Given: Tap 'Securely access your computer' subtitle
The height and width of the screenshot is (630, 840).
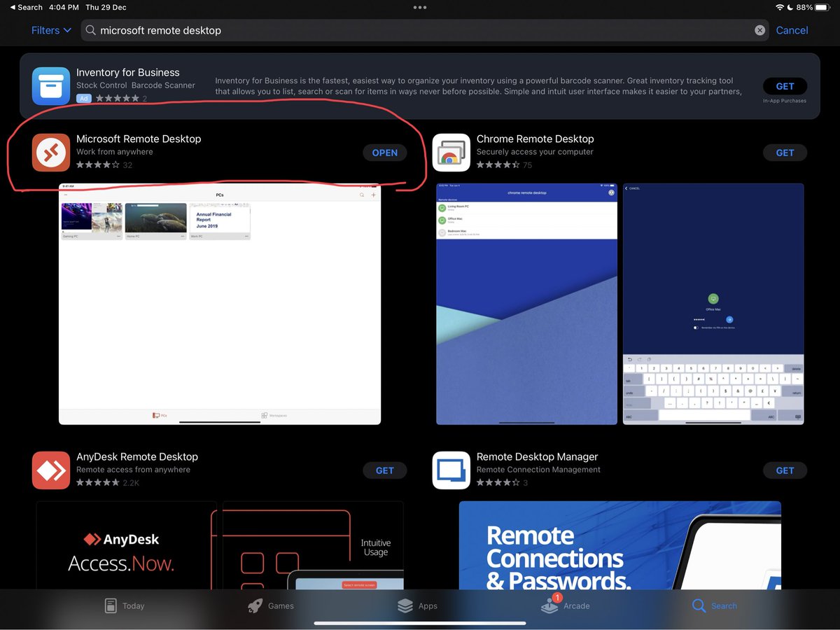Looking at the screenshot, I should (x=535, y=152).
